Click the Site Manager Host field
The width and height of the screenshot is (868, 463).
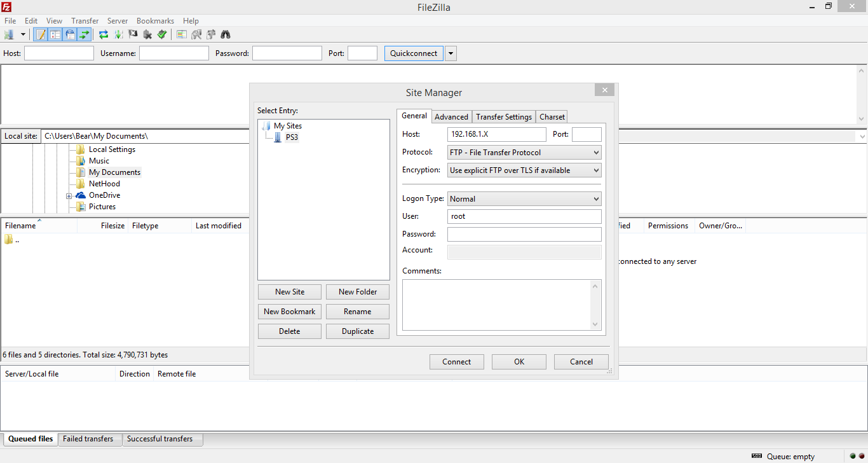[497, 134]
